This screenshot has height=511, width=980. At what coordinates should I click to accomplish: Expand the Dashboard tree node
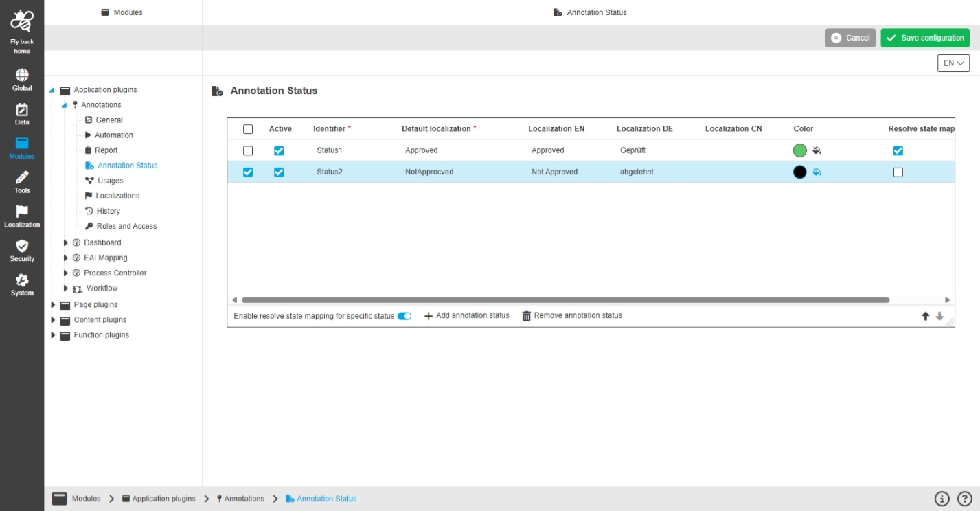point(66,242)
